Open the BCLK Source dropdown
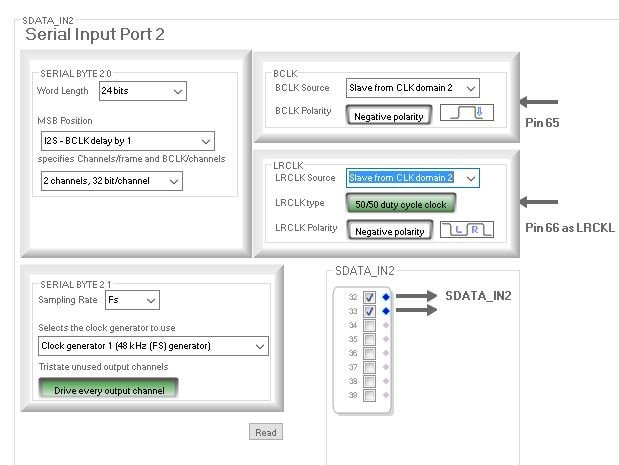The image size is (619, 465). pos(413,88)
